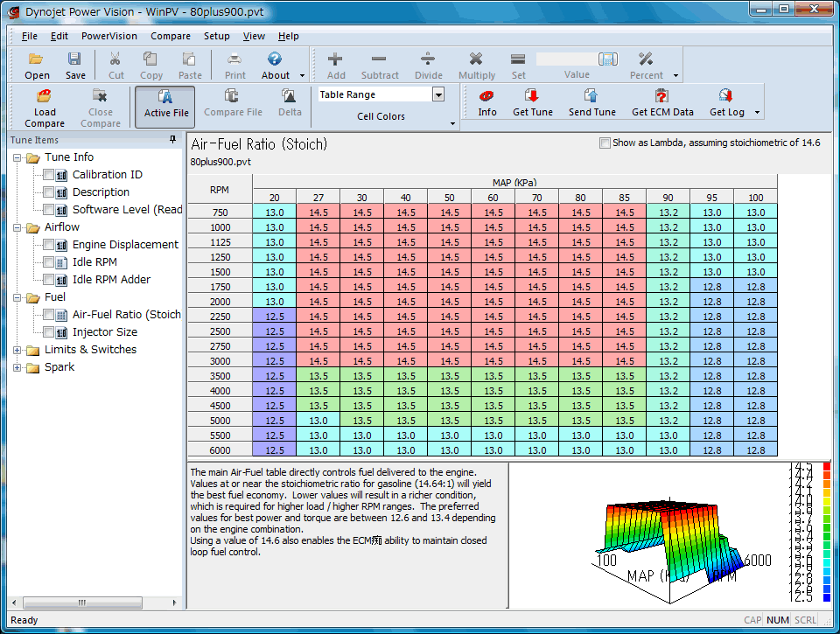Open the View menu
The image size is (840, 634).
coord(254,36)
